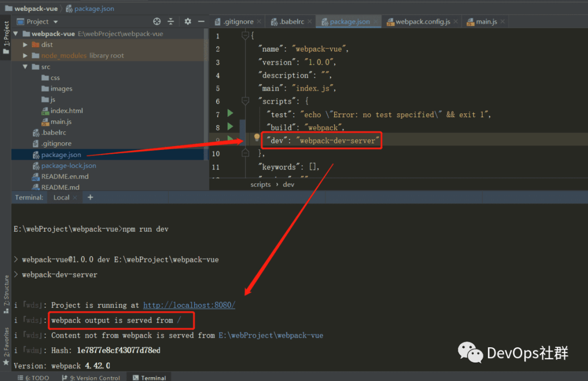Screen dimensions: 588x381
Task: Click the fold end marker at line 10
Action: (x=245, y=153)
